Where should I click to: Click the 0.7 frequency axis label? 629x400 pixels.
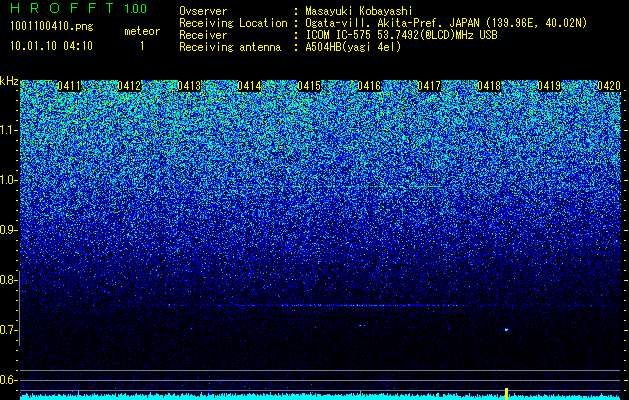click(8, 330)
